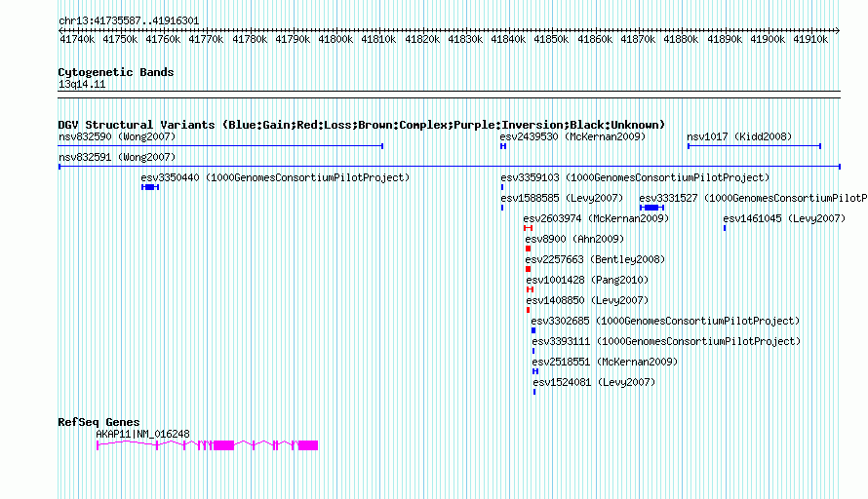Open the nsv1017 (Kidd2008) variant label

[739, 136]
